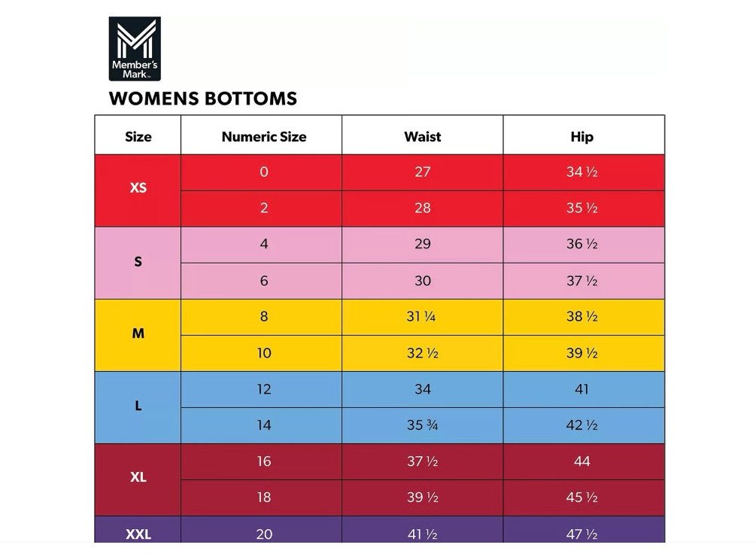The height and width of the screenshot is (557, 756).
Task: Click the Waist column header
Action: [x=422, y=136]
